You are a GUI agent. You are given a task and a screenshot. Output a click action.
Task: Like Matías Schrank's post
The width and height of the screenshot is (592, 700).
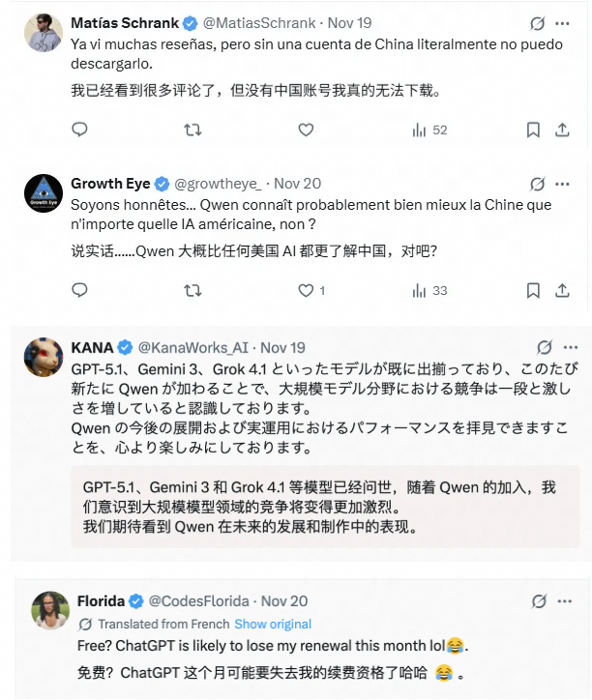tap(306, 130)
